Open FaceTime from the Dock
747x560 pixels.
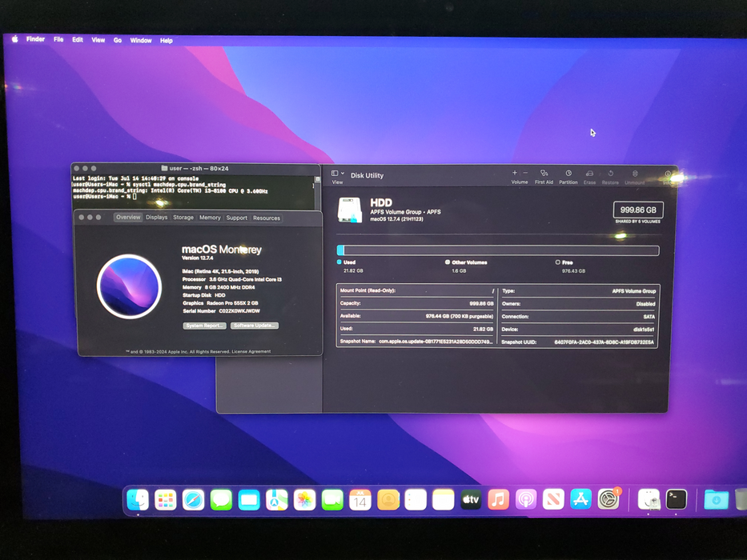(x=332, y=500)
